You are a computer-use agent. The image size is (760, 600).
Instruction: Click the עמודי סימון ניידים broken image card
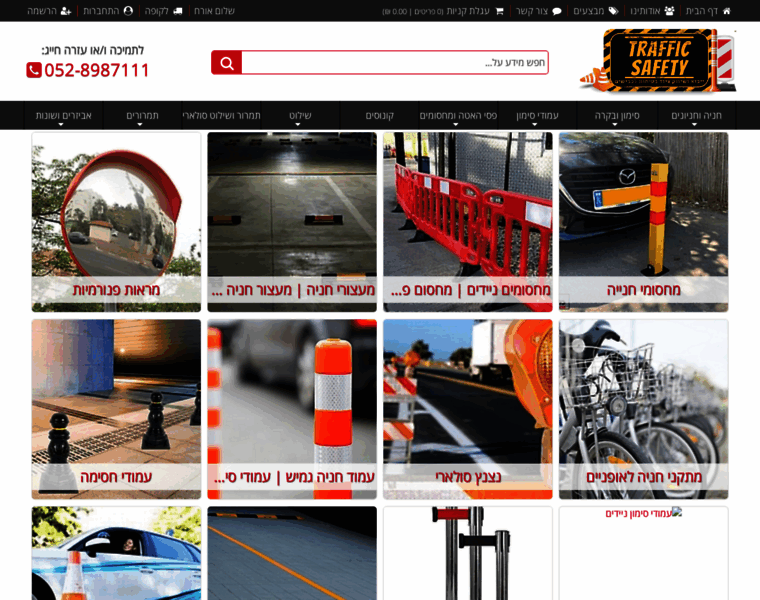[643, 553]
